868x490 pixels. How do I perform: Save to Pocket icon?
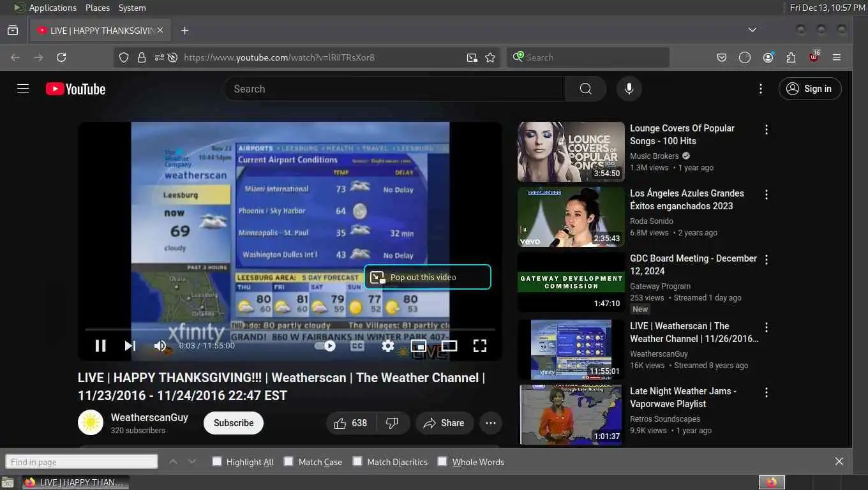pos(722,57)
